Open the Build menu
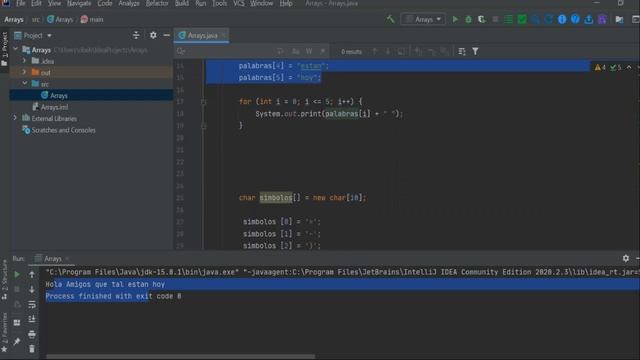Viewport: 640px width, 360px height. [182, 3]
